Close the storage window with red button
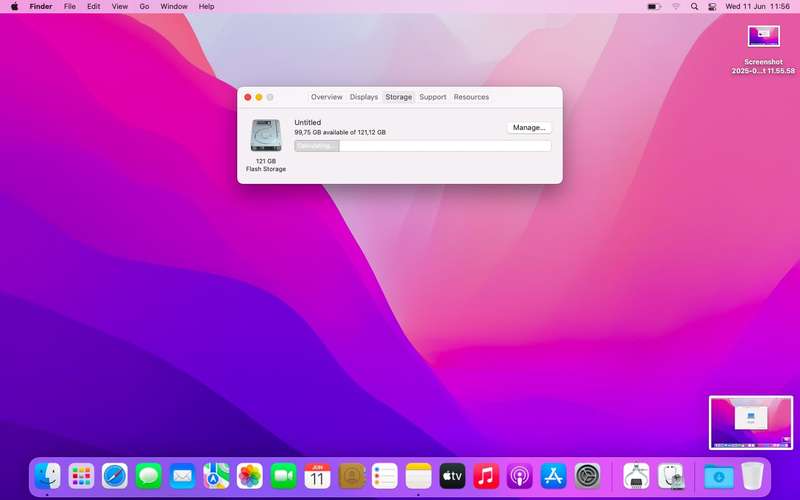The height and width of the screenshot is (500, 800). tap(248, 97)
